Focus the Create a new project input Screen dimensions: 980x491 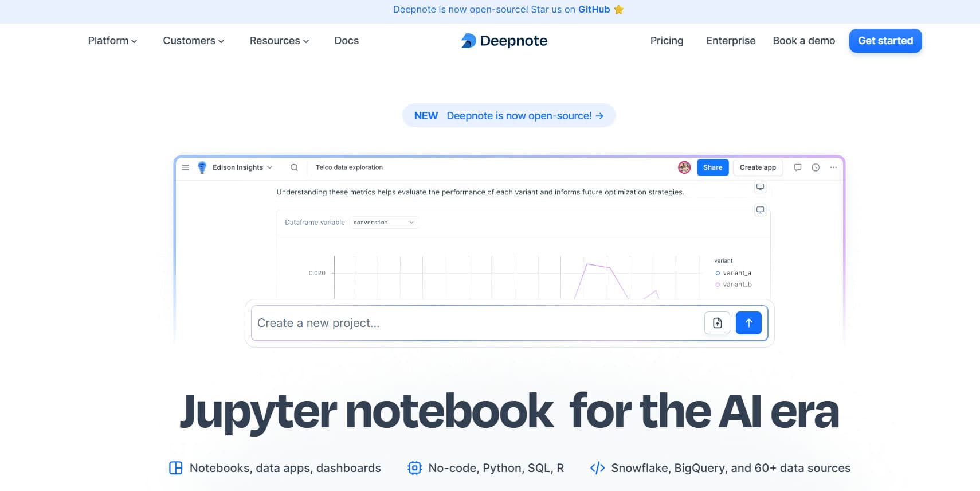(476, 323)
